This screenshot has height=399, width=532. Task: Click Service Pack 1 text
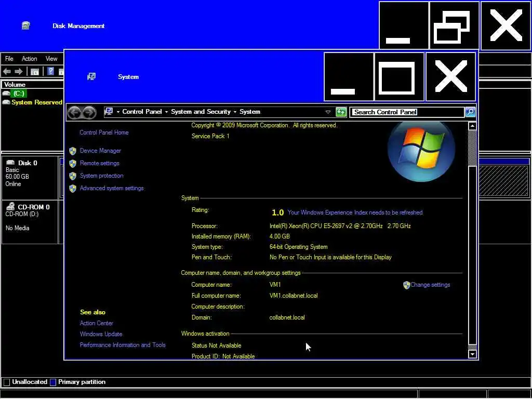(210, 136)
